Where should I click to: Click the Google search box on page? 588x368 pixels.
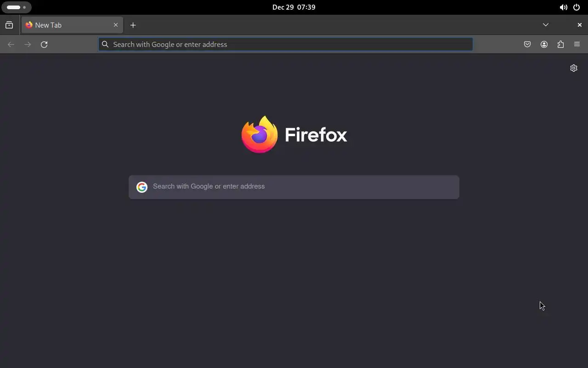tap(294, 187)
